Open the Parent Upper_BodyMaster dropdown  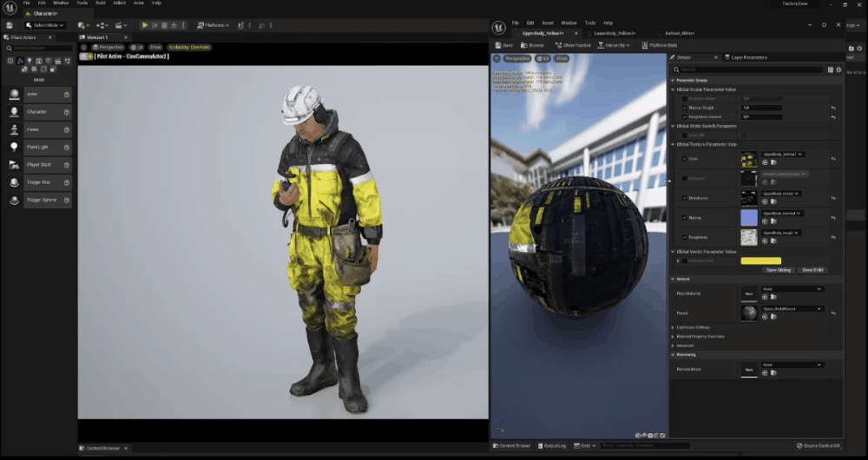pos(792,309)
